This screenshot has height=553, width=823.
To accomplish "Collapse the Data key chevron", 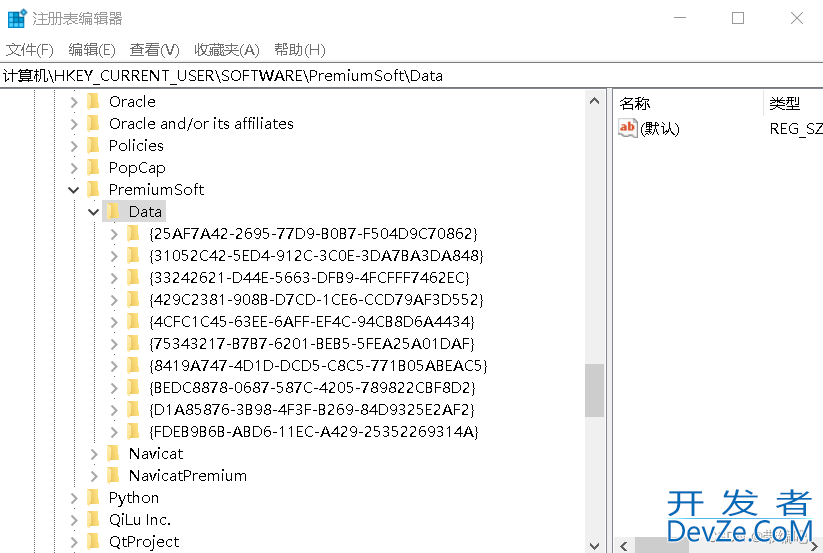I will (x=94, y=211).
